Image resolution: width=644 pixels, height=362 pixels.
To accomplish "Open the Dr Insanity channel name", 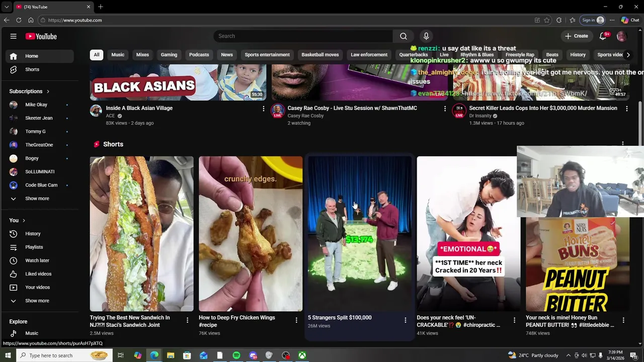I will tap(480, 116).
